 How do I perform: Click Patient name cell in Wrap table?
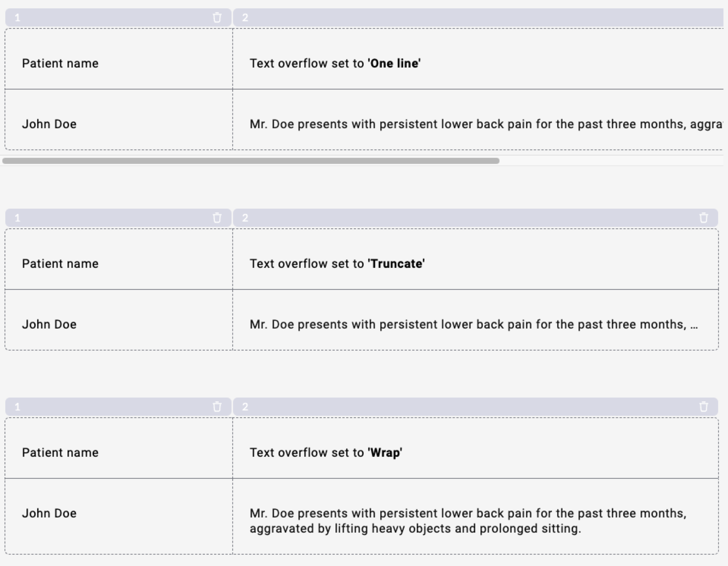119,448
